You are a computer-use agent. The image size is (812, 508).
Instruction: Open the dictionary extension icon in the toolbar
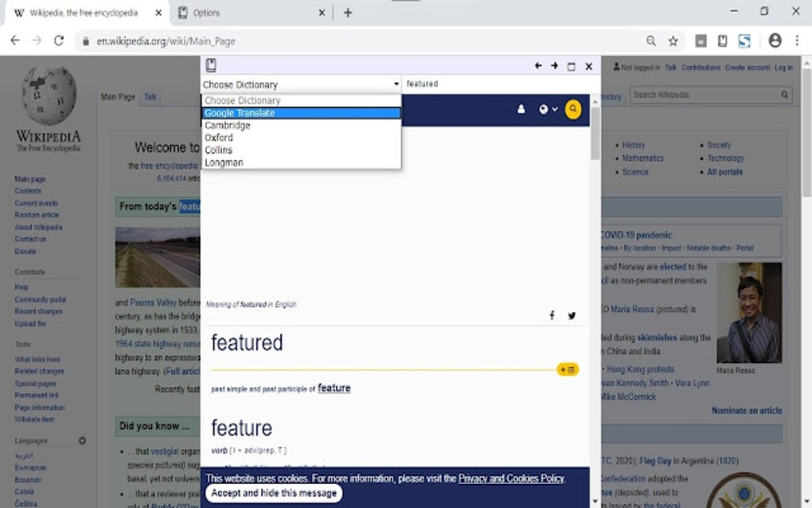(722, 41)
